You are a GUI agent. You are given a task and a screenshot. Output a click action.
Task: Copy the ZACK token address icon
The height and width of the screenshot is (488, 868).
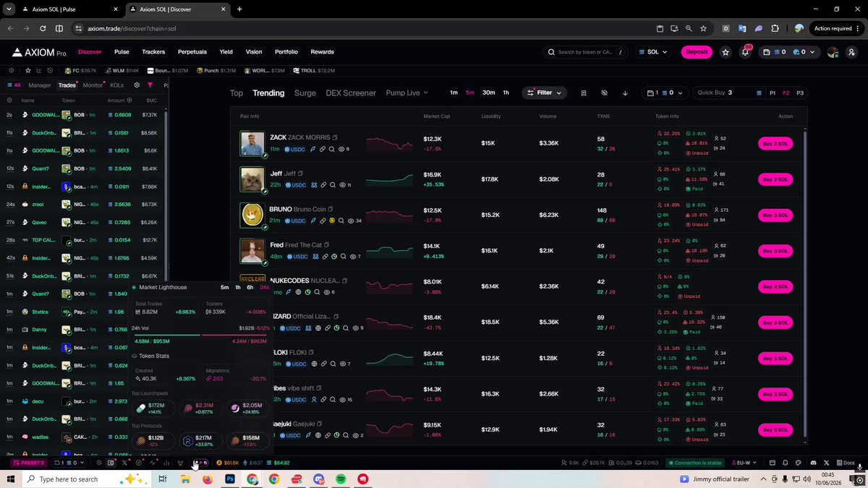(x=335, y=137)
